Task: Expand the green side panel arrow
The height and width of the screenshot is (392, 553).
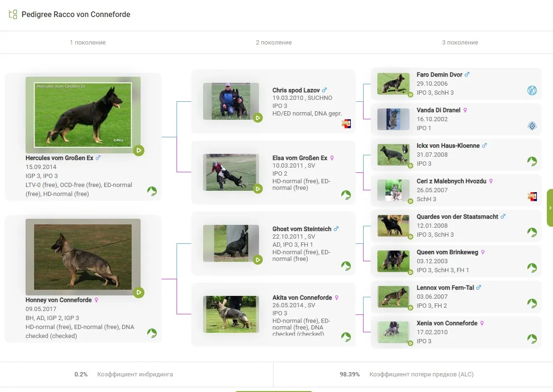Action: [550, 208]
